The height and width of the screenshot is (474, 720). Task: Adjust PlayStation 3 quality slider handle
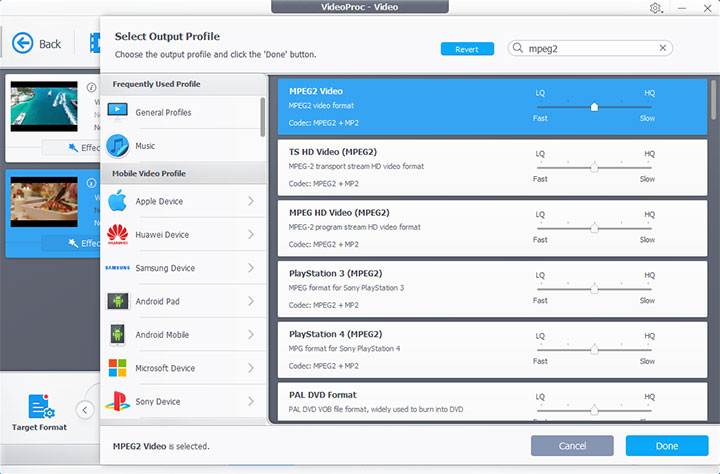click(x=594, y=289)
